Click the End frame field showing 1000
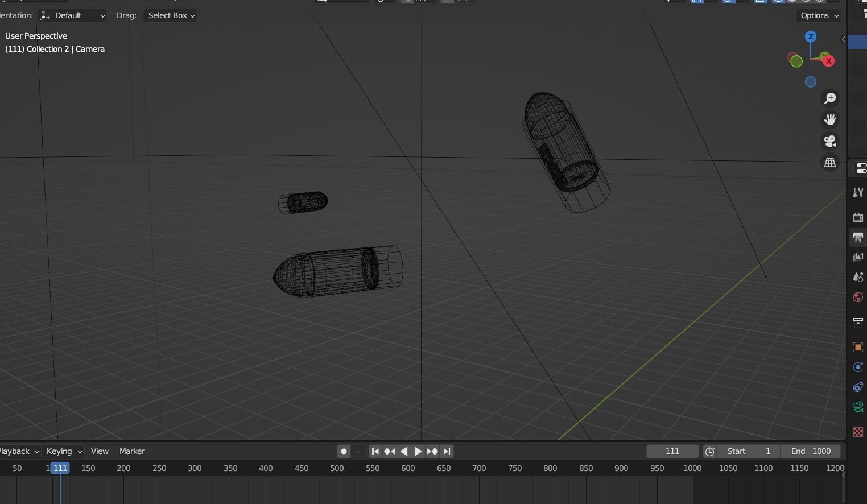This screenshot has height=504, width=867. pyautogui.click(x=811, y=451)
